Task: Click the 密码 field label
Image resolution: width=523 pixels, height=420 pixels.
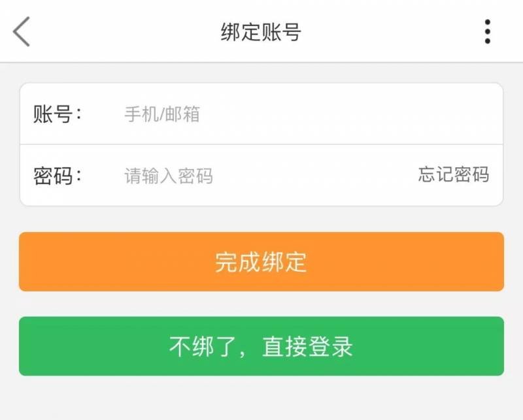Action: coord(58,176)
